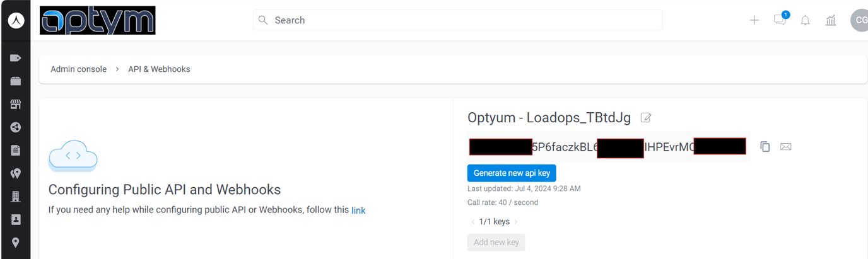Click the API & Webhooks breadcrumb
Screen dimensions: 868x259
[x=159, y=69]
